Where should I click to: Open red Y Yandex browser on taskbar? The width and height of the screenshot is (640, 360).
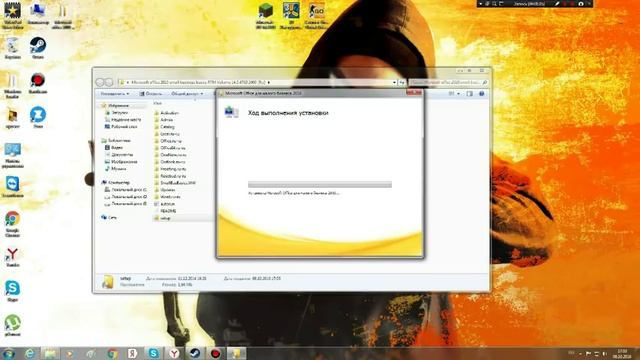[x=174, y=353]
